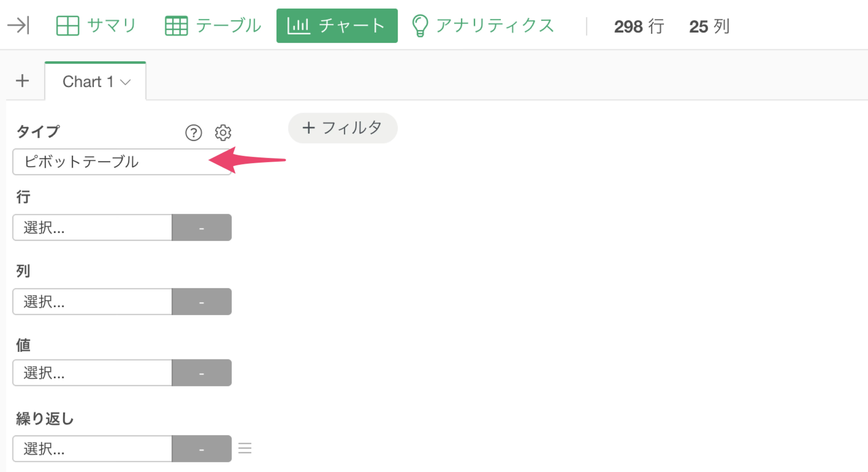Expand the Chart 1 tab chevron menu

pos(125,82)
